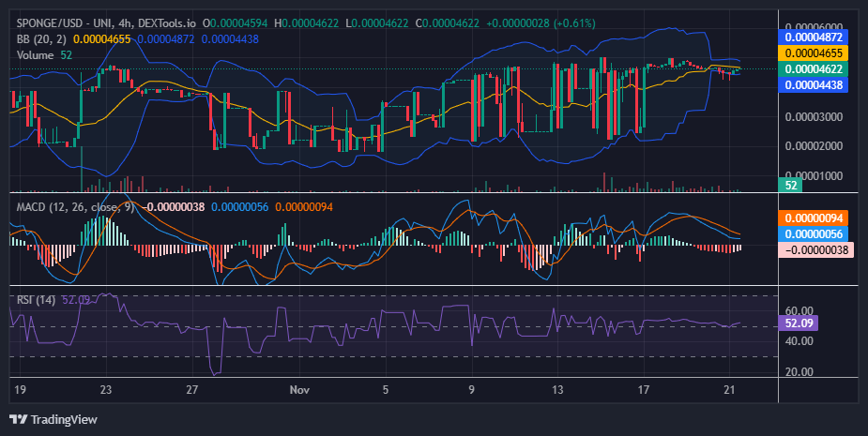Click the open value O0.00004594
868x436 pixels.
pyautogui.click(x=235, y=23)
